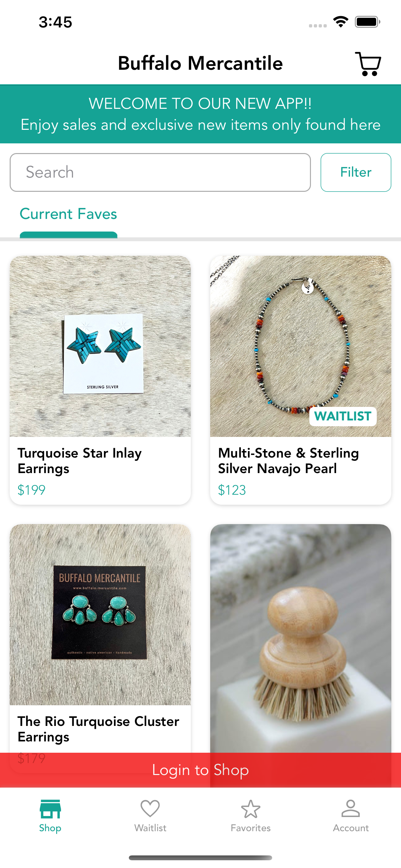Tap the Wi-Fi status icon
Screen dimensions: 401x868
pos(340,22)
